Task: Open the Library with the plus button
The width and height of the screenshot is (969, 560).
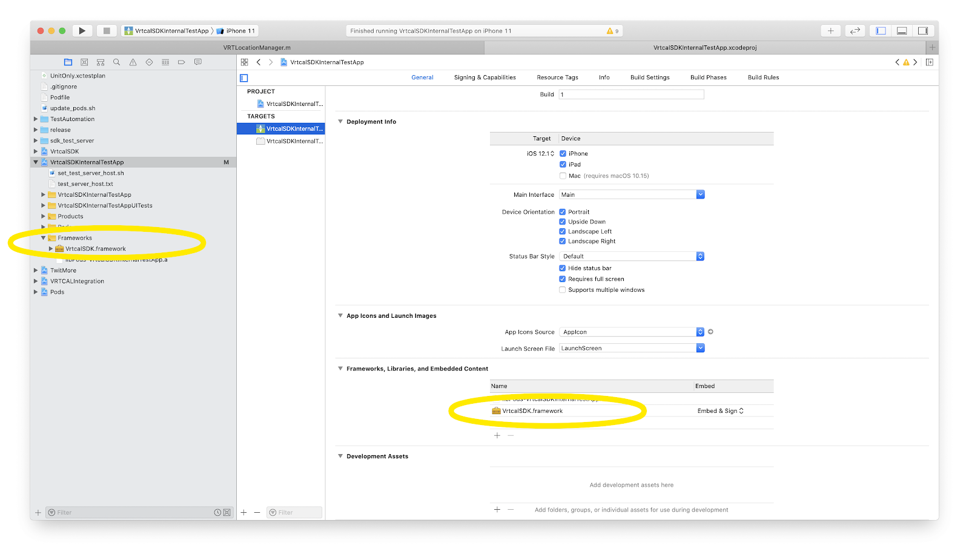Action: (x=830, y=31)
